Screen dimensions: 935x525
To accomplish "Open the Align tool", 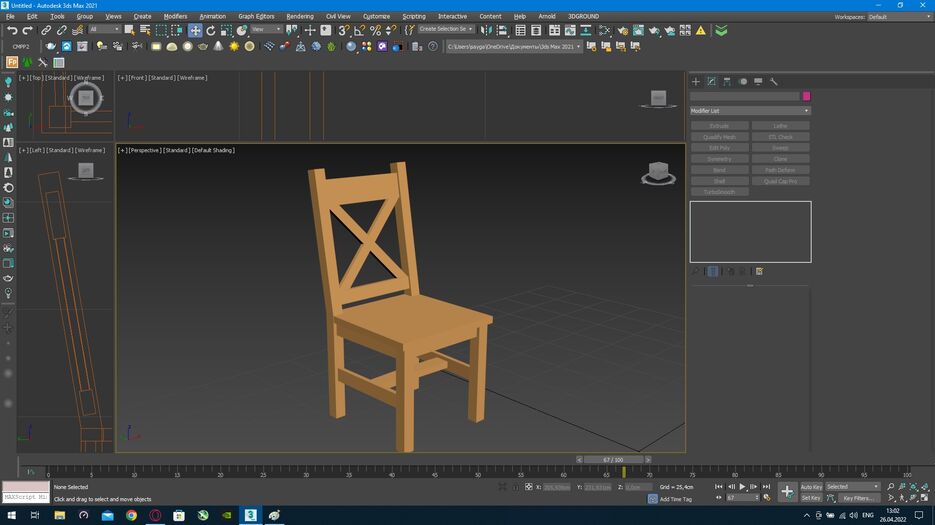I will (502, 30).
